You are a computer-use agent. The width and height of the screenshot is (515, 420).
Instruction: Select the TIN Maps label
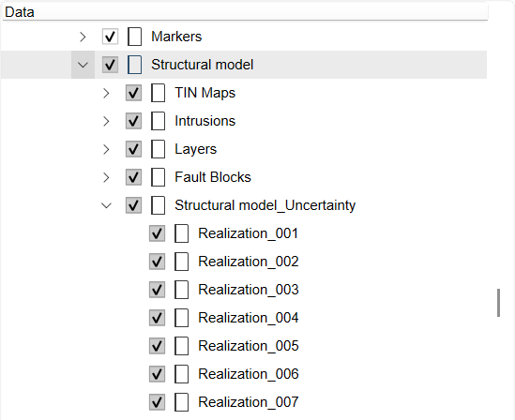click(204, 93)
